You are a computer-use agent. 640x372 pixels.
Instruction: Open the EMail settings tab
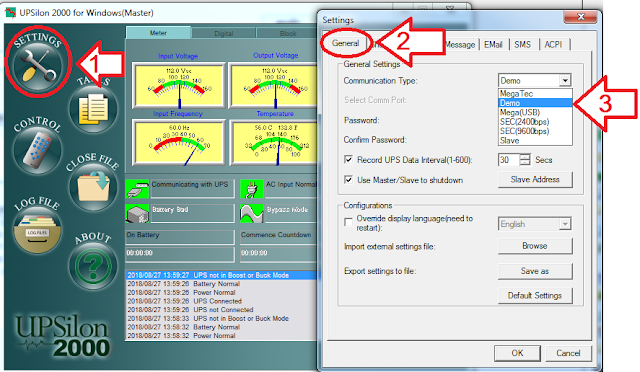pyautogui.click(x=493, y=45)
